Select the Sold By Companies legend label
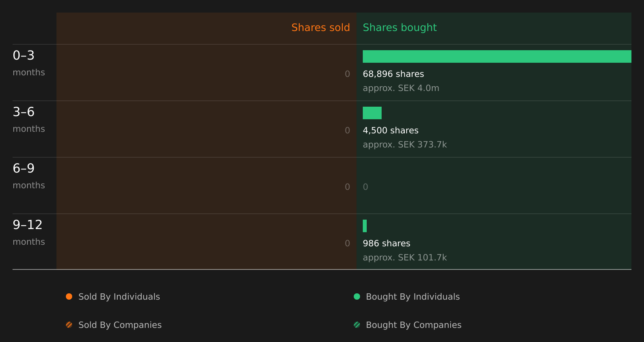 120,325
